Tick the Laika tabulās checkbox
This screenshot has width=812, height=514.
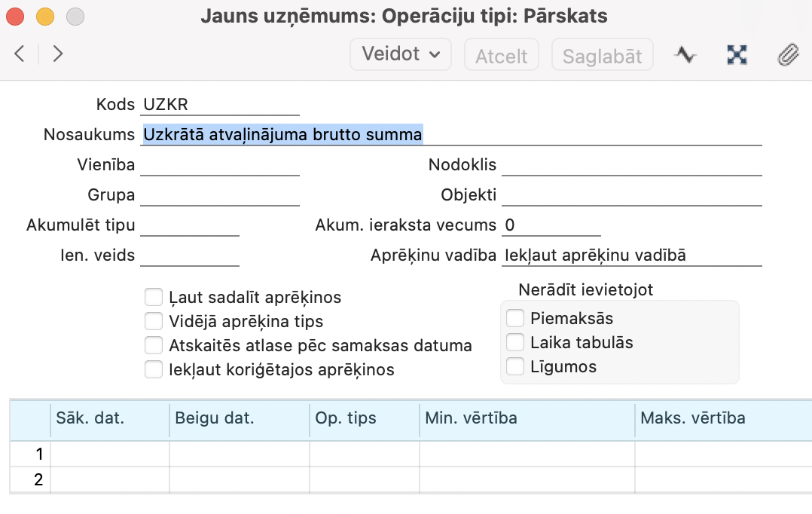tap(515, 342)
